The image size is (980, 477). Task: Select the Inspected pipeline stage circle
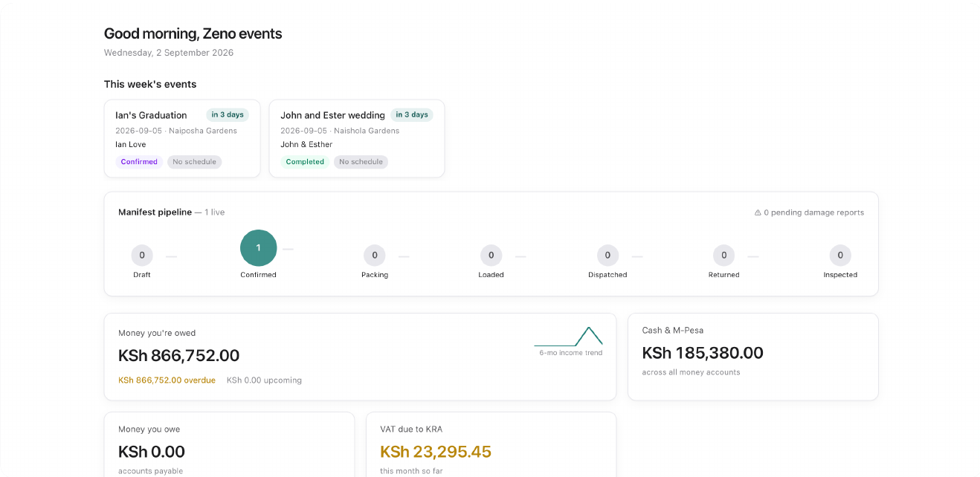pos(840,256)
